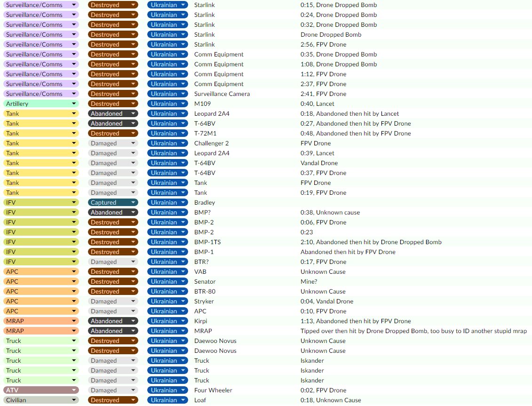Select the '0:02, FPV Drone' notes cell
The image size is (532, 406).
[323, 390]
